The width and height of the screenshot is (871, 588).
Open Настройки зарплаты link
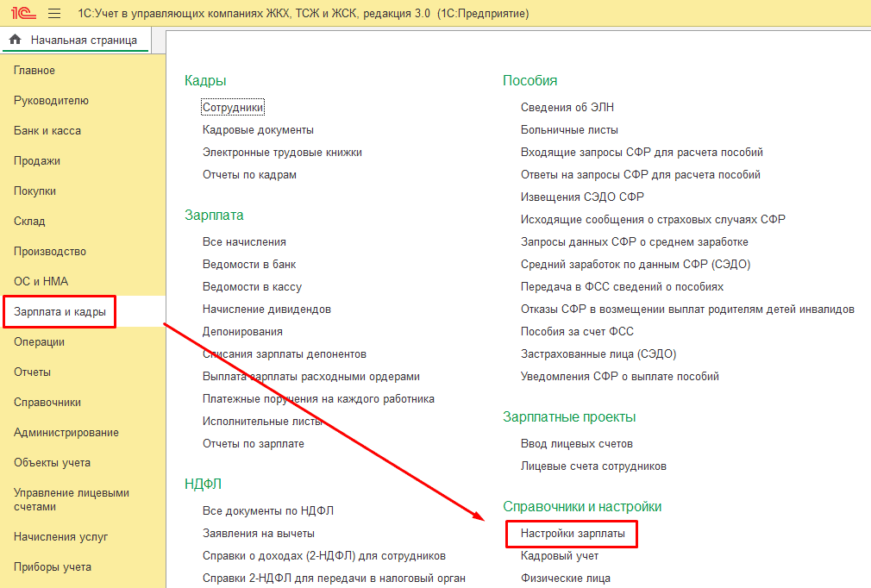click(573, 534)
